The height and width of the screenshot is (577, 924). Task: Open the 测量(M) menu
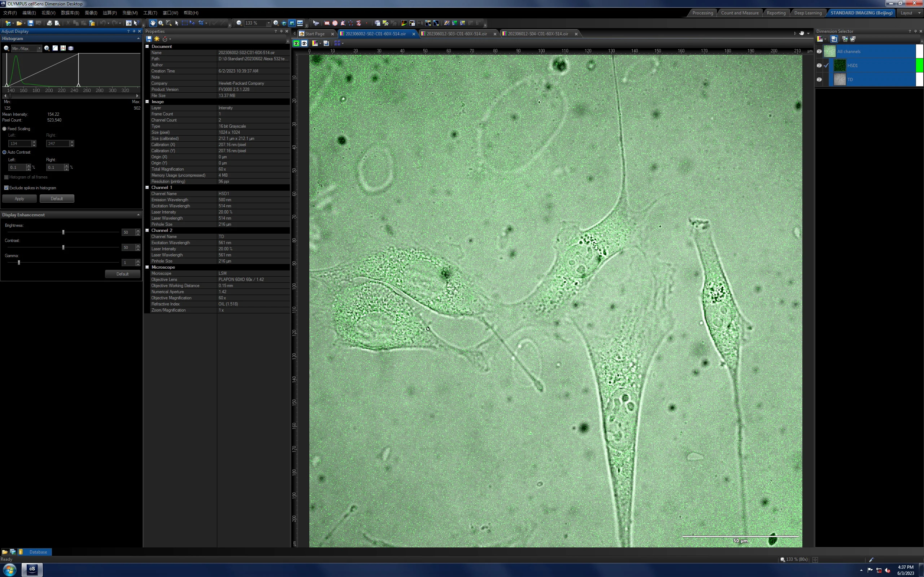pyautogui.click(x=130, y=13)
